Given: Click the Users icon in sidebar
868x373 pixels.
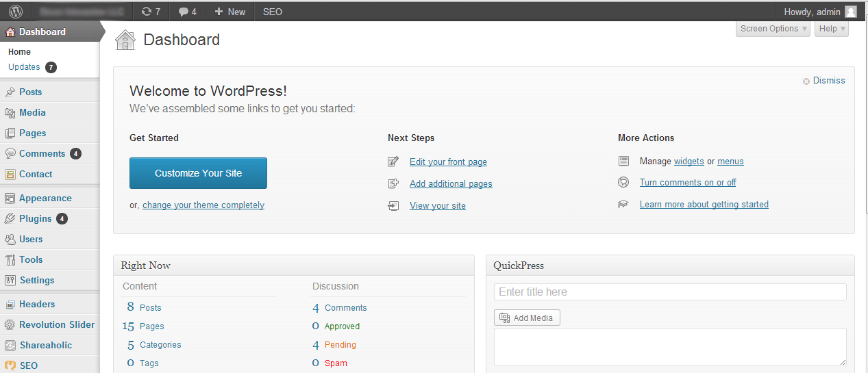Looking at the screenshot, I should coord(10,239).
